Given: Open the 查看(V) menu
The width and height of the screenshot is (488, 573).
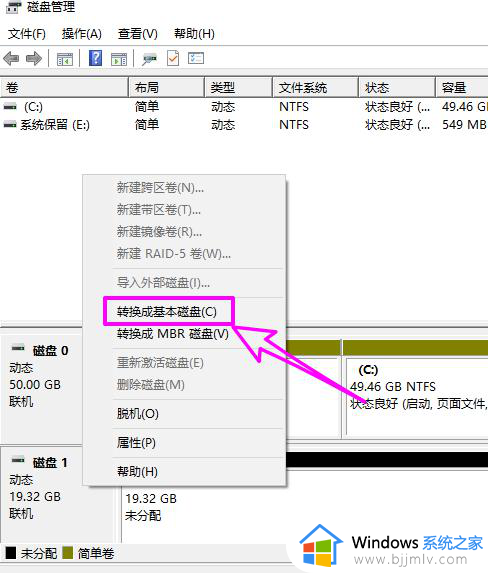Looking at the screenshot, I should click(x=137, y=34).
